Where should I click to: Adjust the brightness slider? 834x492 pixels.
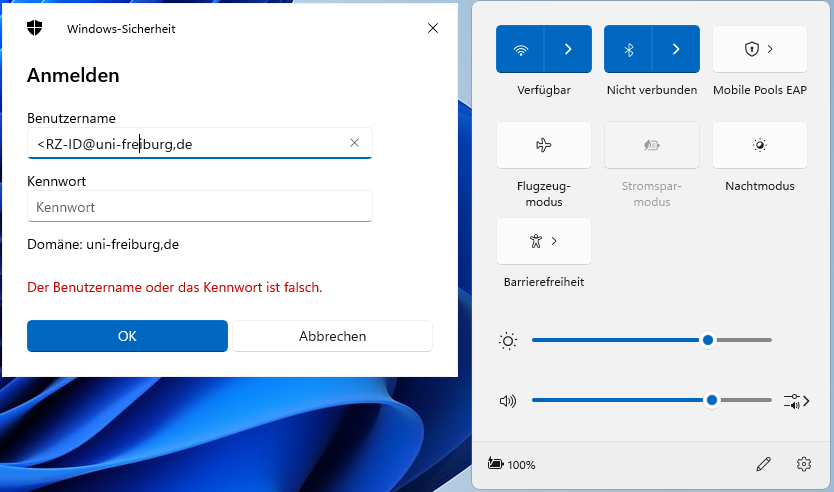click(652, 340)
